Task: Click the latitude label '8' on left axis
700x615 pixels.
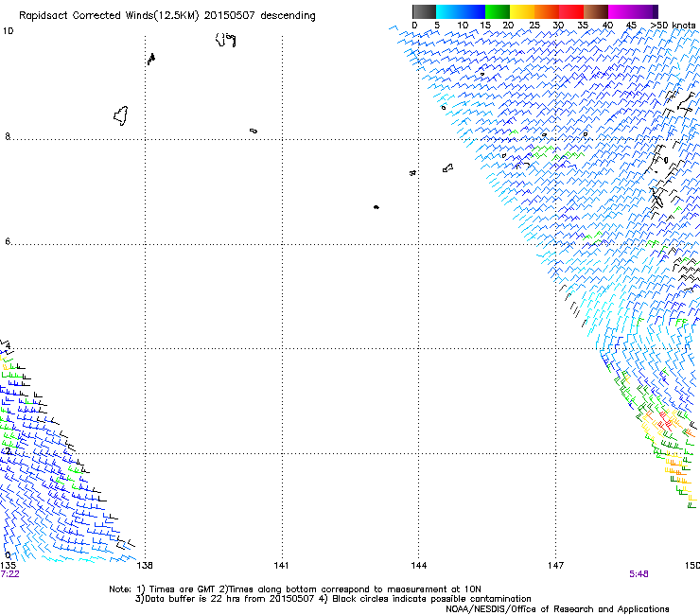Action: 8,136
